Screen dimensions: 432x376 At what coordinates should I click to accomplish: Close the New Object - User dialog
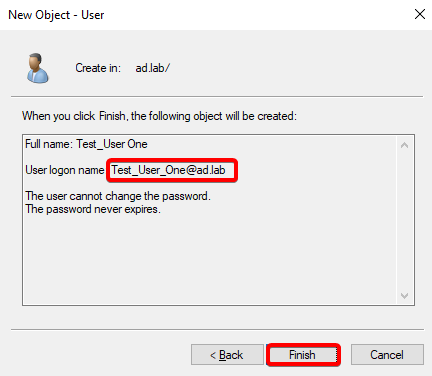(x=419, y=14)
